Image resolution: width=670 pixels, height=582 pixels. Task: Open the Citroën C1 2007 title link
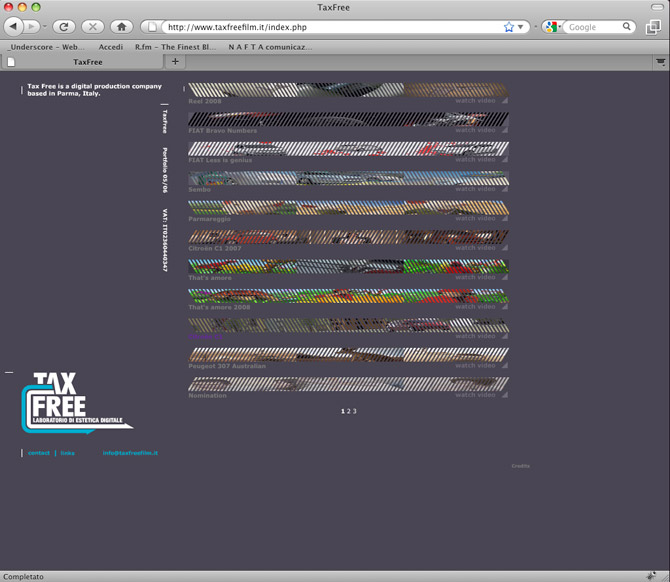coord(215,248)
